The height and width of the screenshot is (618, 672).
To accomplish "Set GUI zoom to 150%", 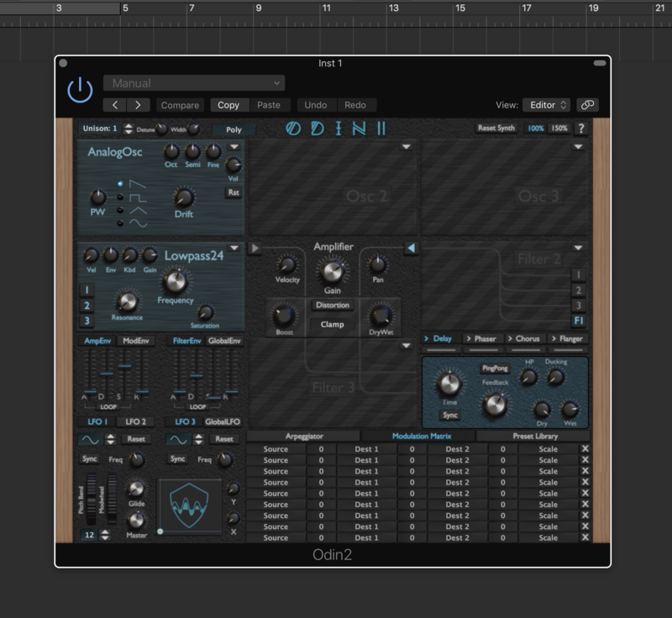I will (559, 128).
